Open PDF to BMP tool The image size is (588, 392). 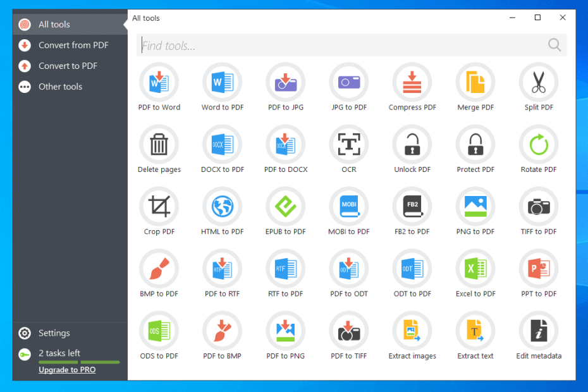pos(223,331)
